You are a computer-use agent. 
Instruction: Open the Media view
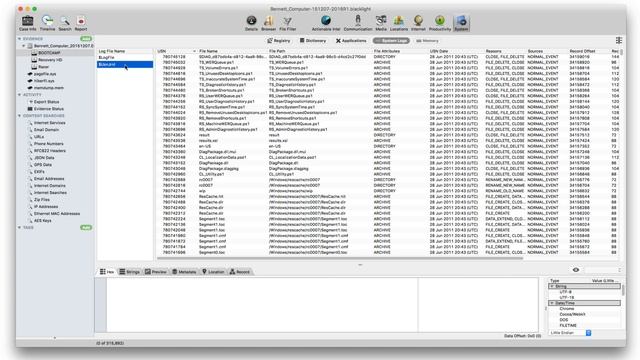(381, 23)
